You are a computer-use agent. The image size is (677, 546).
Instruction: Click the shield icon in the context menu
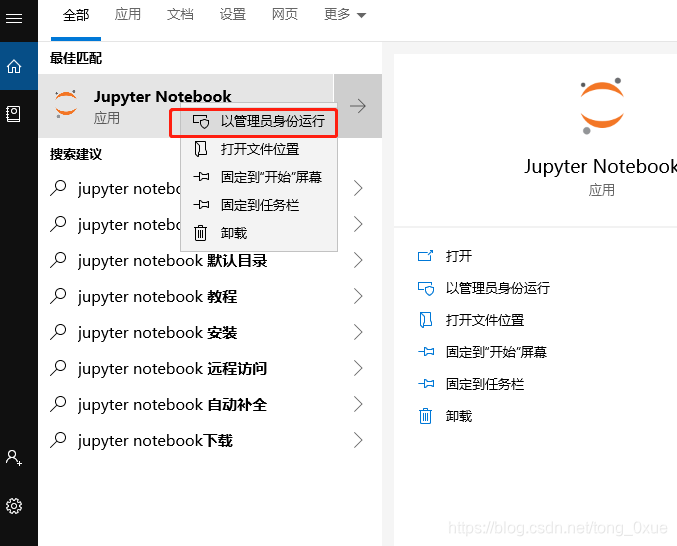click(x=201, y=122)
